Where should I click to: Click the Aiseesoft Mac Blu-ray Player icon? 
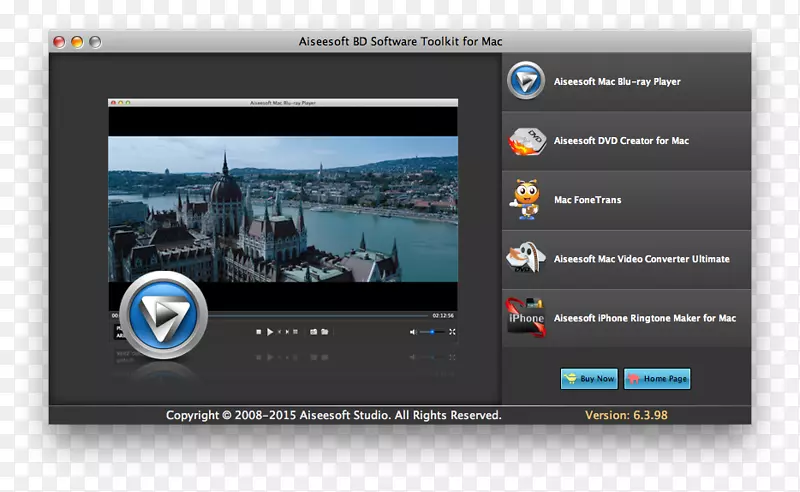point(525,81)
